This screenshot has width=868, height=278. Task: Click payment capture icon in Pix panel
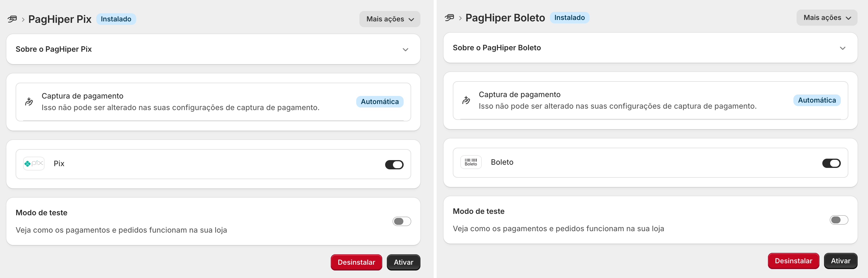tap(29, 101)
